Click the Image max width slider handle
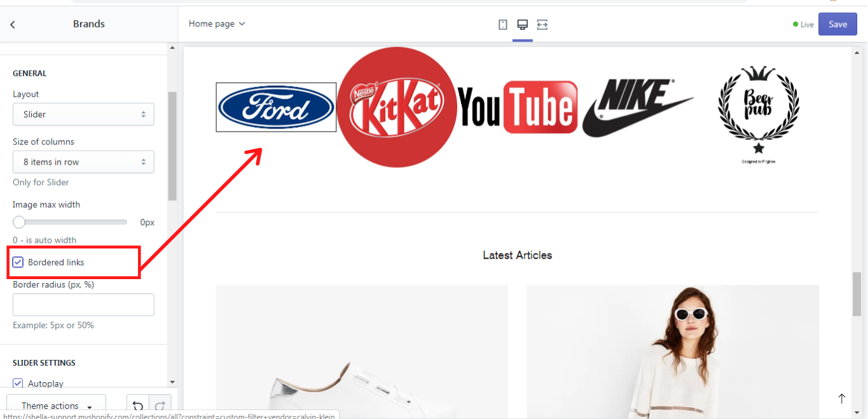The image size is (868, 419). point(19,222)
